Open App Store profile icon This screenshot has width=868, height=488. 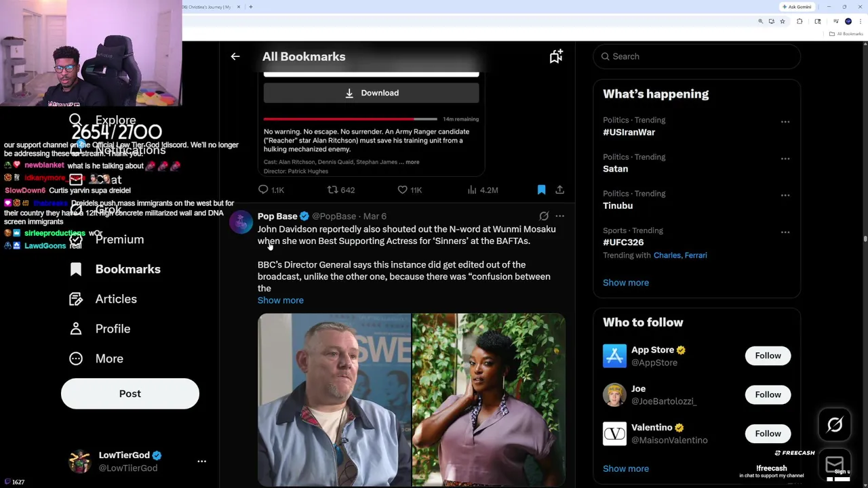click(614, 356)
